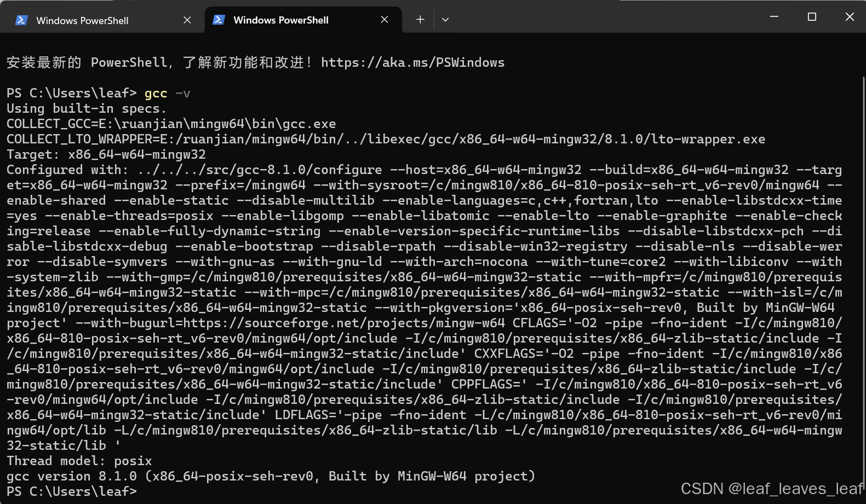Image resolution: width=866 pixels, height=504 pixels.
Task: Click the COLLECT_LTO_WRAPPER path line
Action: point(386,139)
